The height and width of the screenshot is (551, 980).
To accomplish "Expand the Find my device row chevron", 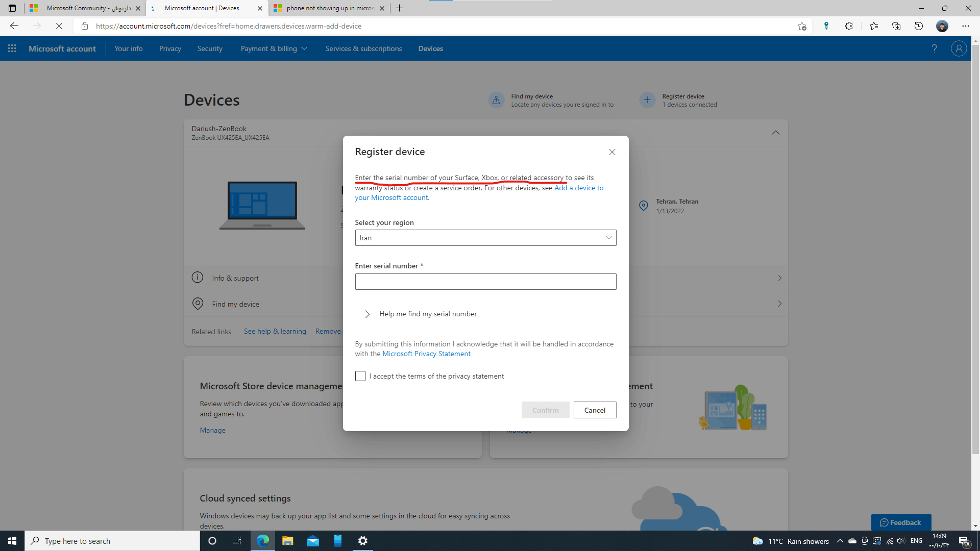I will pyautogui.click(x=779, y=304).
